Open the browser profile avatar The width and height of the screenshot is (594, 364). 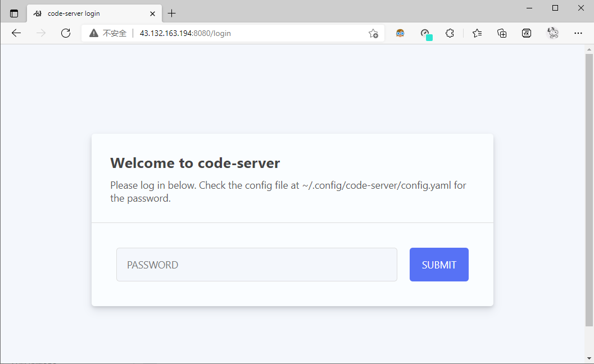coord(553,33)
